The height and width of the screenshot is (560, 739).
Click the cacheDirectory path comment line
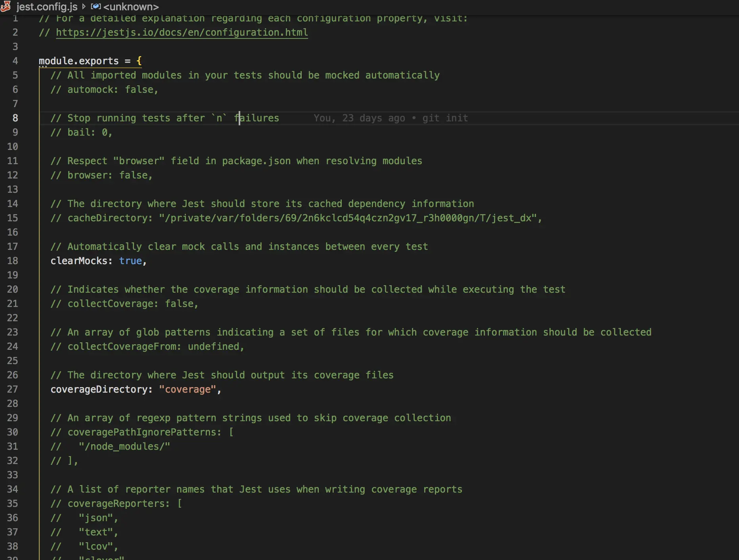pyautogui.click(x=296, y=218)
